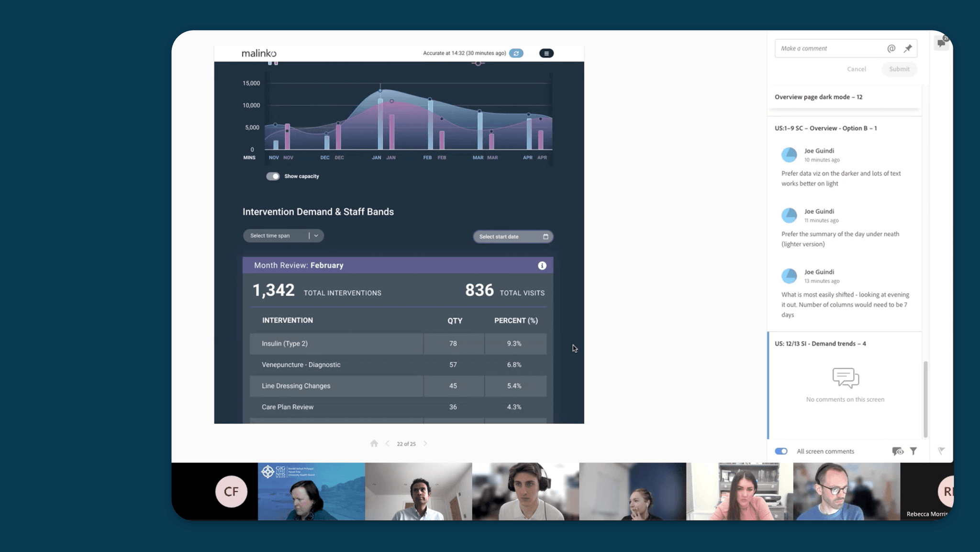This screenshot has width=980, height=552.
Task: Click the 9.3% cell for Insulin
Action: tap(514, 343)
